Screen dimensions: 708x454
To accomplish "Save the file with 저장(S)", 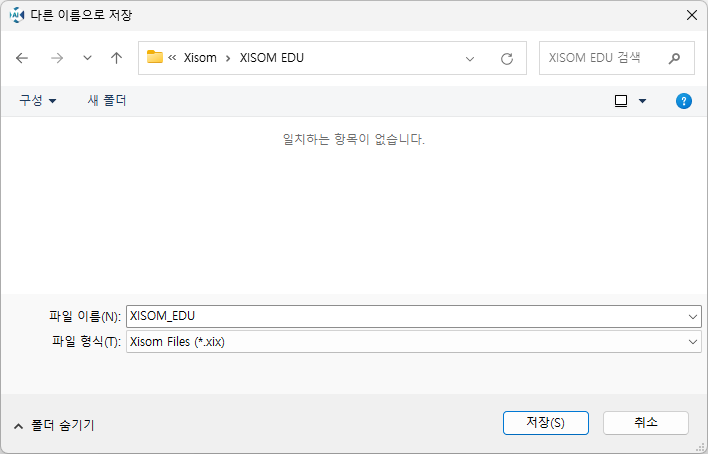I will (x=545, y=423).
